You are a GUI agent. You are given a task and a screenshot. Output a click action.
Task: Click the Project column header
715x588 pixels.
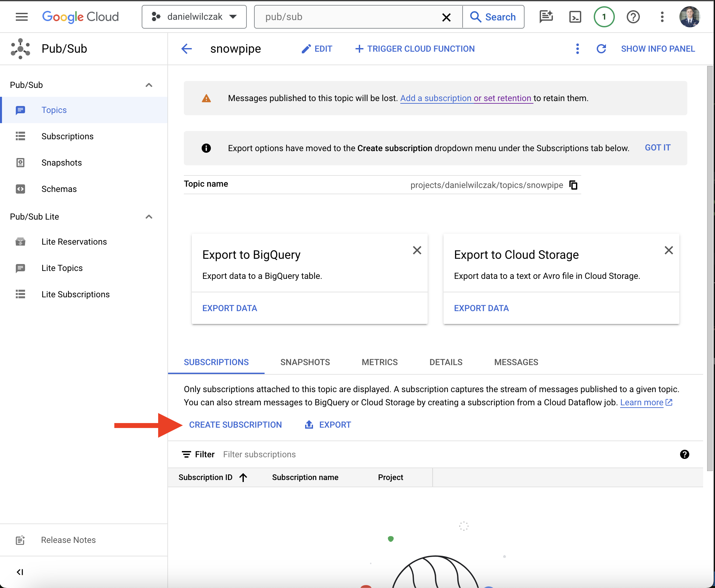(x=390, y=478)
